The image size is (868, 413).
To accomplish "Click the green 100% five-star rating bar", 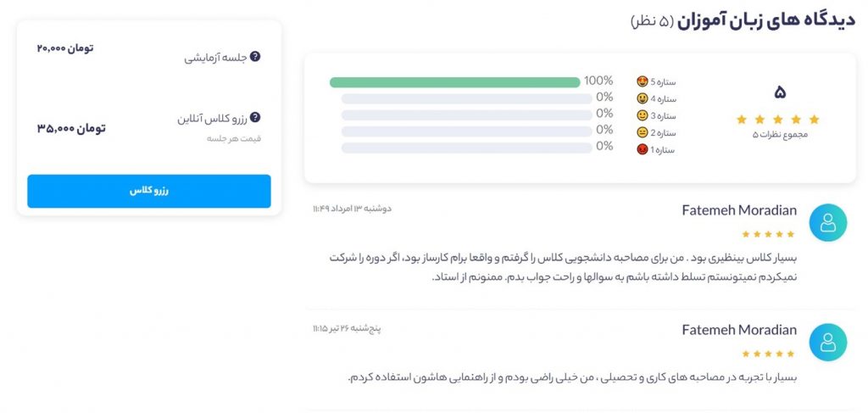I will [455, 82].
